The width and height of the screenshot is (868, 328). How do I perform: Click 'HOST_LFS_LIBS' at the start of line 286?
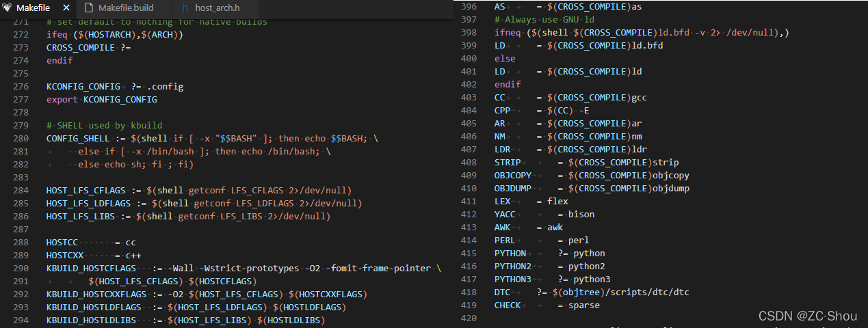(81, 216)
